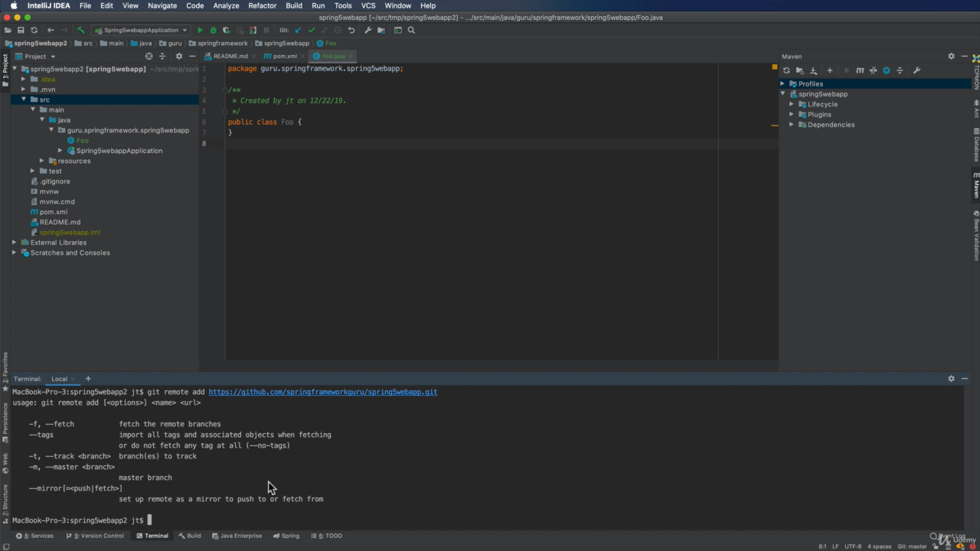The image size is (980, 551).
Task: Select README.md in the project tree
Action: (60, 222)
